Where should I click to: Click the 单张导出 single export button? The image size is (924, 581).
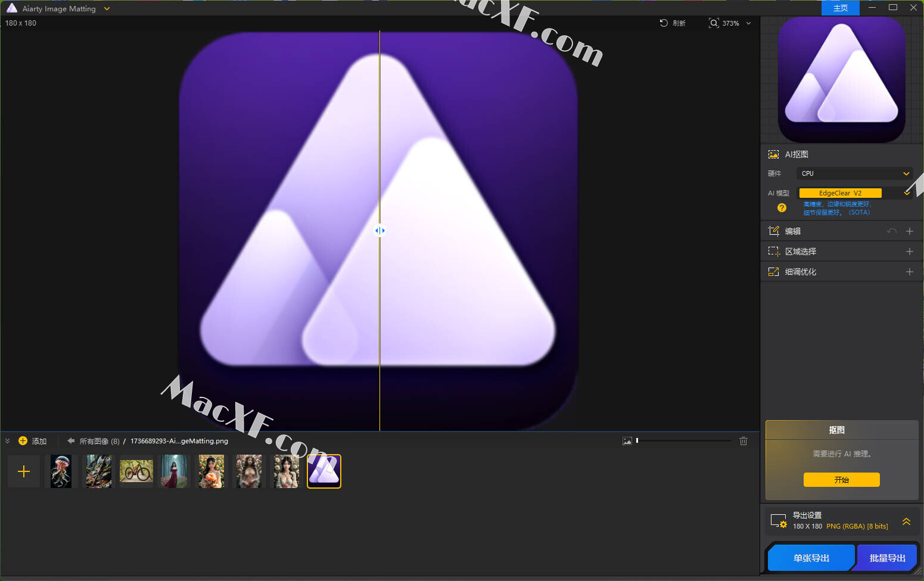811,558
